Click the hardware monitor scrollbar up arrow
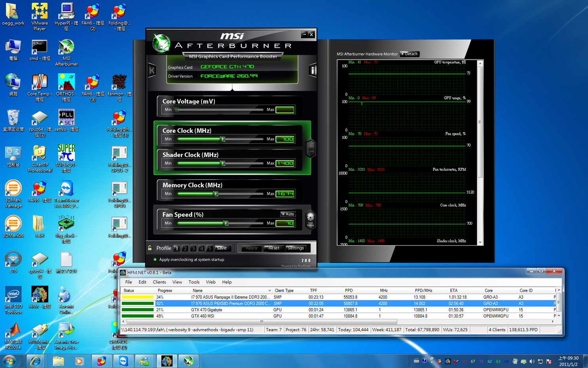Viewport: 588px width, 368px height. [480, 63]
